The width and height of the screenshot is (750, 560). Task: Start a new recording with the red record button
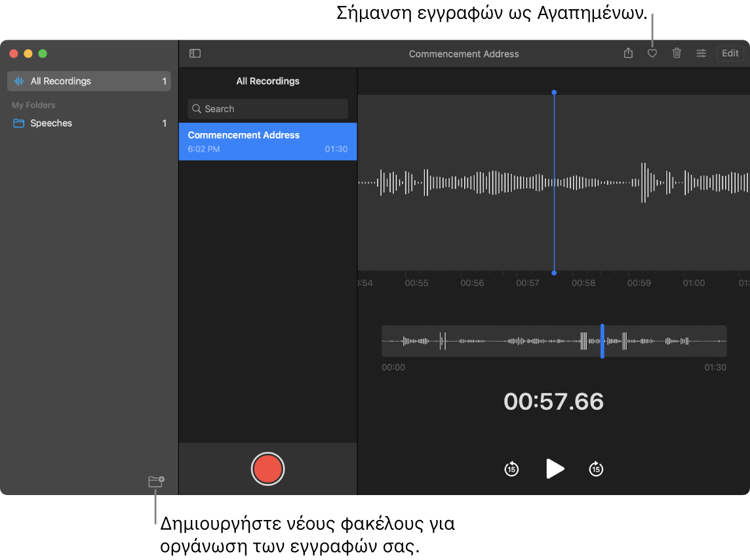point(267,469)
